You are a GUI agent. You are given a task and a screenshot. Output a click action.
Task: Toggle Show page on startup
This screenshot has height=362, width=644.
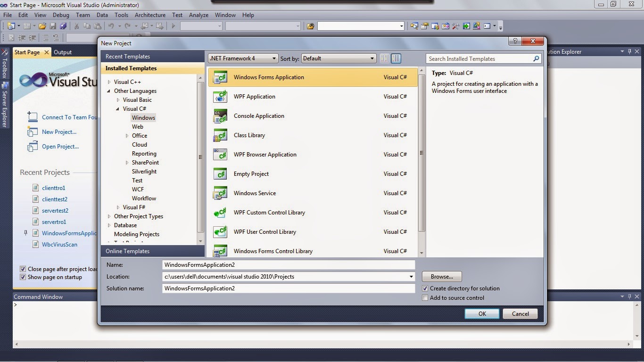pos(23,277)
